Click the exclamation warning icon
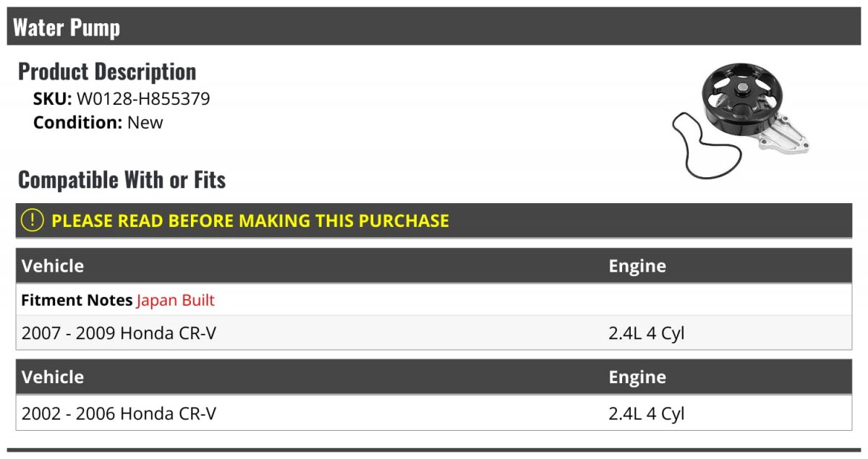The width and height of the screenshot is (868, 459). coord(32,220)
